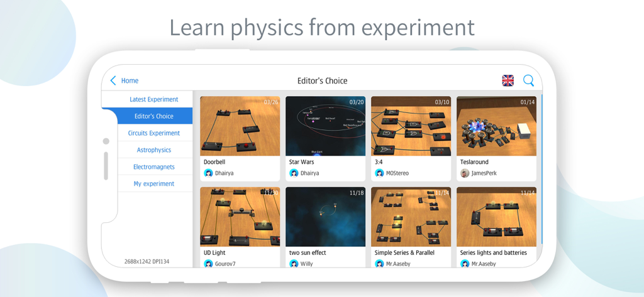644x297 pixels.
Task: Click the back chevron next to Home
Action: tap(113, 80)
